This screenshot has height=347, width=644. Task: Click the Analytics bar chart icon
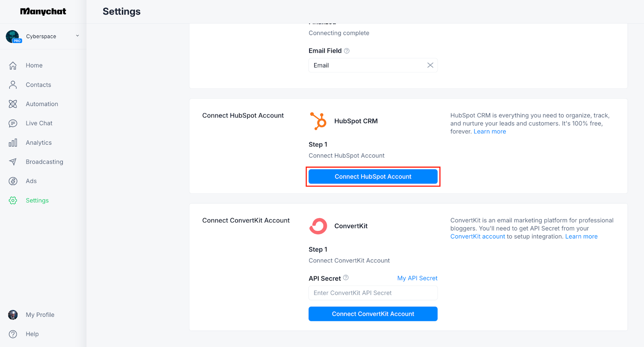[13, 143]
